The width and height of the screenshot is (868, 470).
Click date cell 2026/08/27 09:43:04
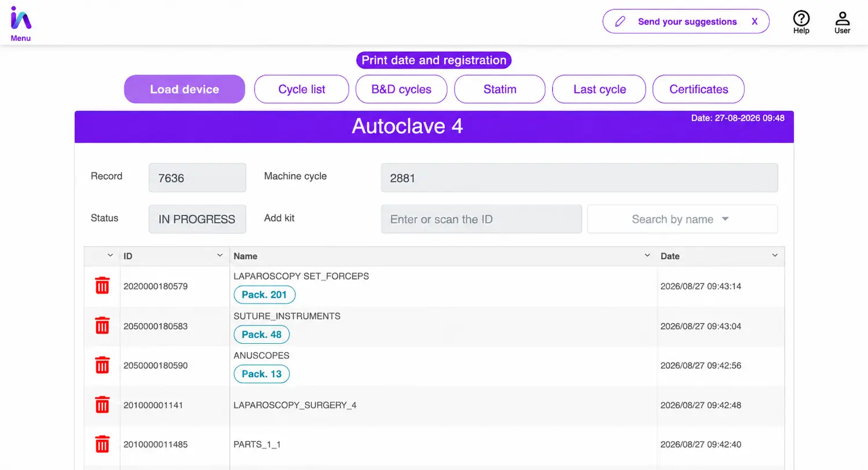coord(701,326)
